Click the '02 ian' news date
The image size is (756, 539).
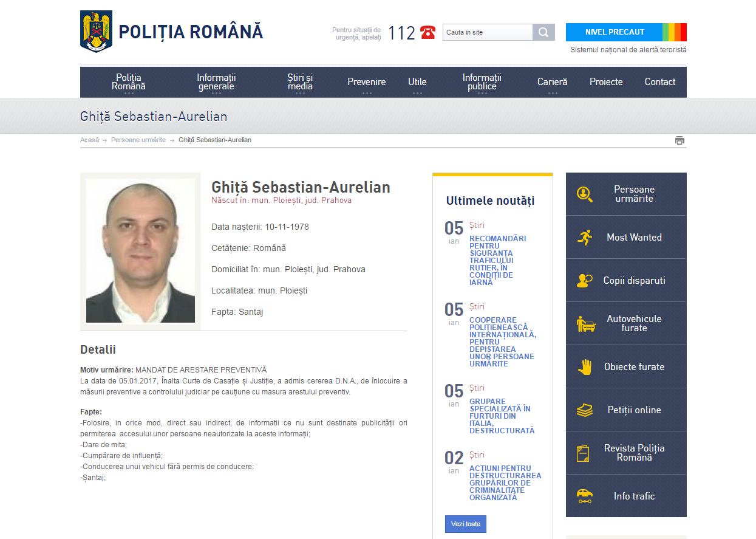(454, 462)
